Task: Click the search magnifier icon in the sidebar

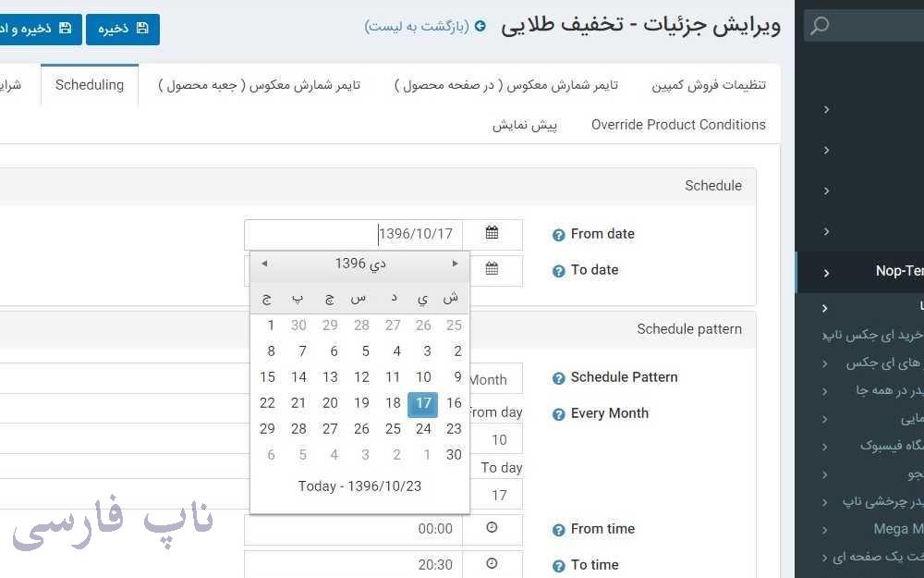Action: click(x=819, y=26)
